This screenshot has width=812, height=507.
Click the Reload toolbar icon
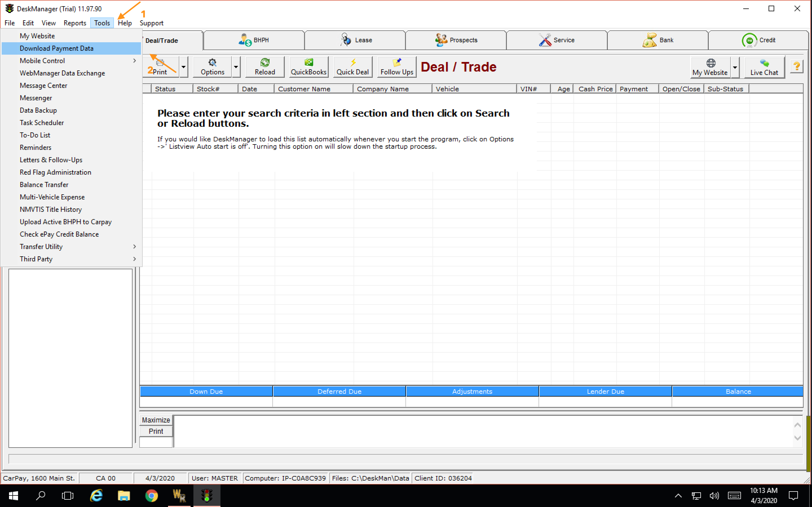(x=265, y=67)
